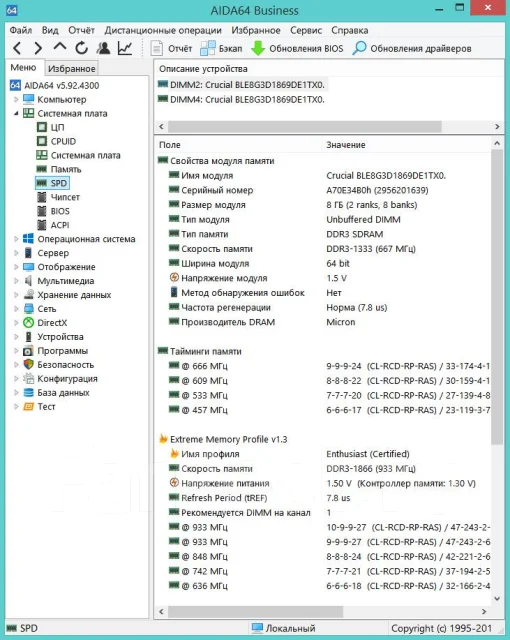Open the Вид menu
Viewport: 510px width, 640px height.
pos(50,30)
